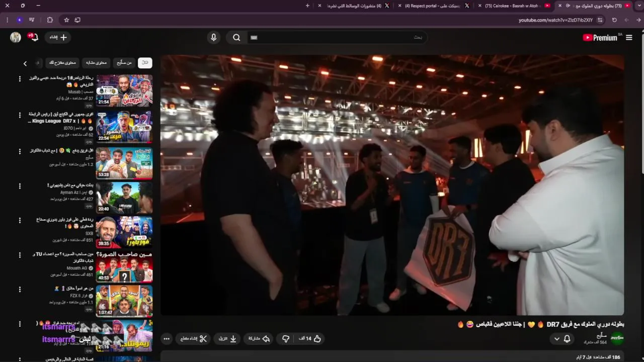
Task: Open the notifications bell in header
Action: coord(33,37)
